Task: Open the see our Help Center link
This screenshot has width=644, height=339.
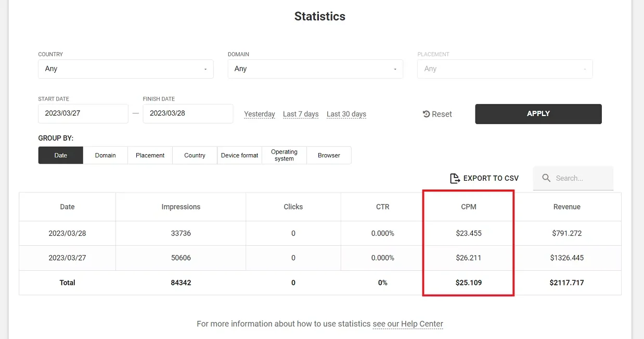Action: (x=408, y=324)
